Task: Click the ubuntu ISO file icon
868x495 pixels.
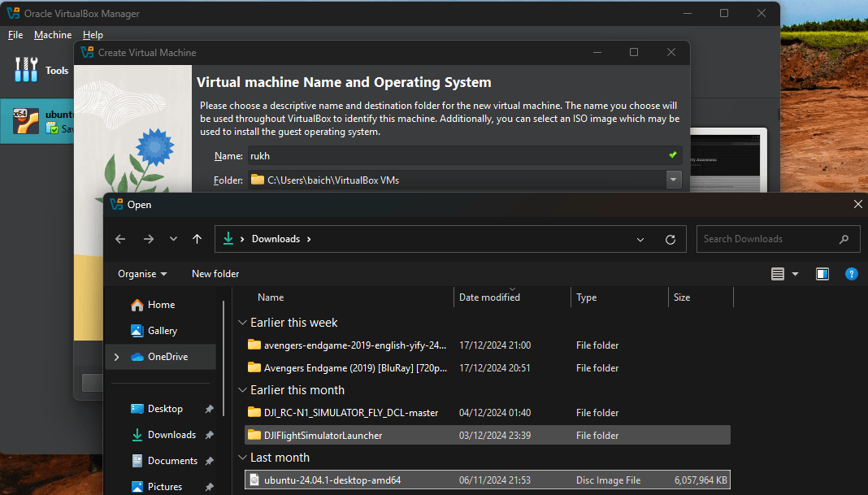Action: (x=254, y=480)
